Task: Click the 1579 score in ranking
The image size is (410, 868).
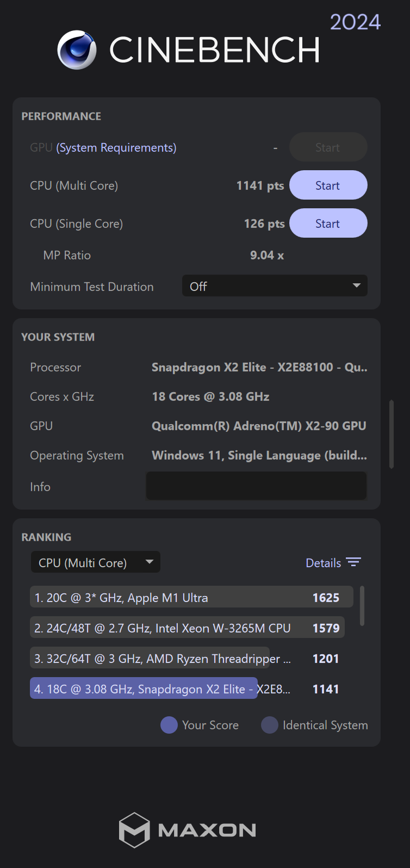Action: click(326, 628)
